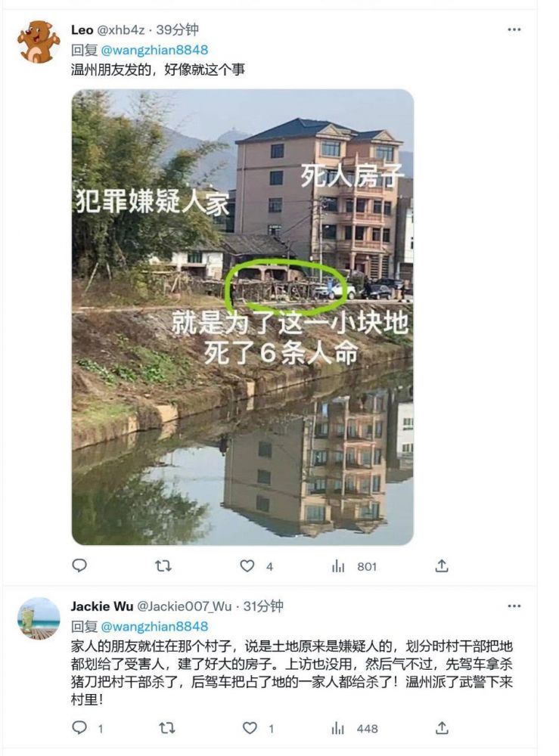559x756 pixels.
Task: Reply to Leo's tweet via comment icon
Action: tap(79, 565)
